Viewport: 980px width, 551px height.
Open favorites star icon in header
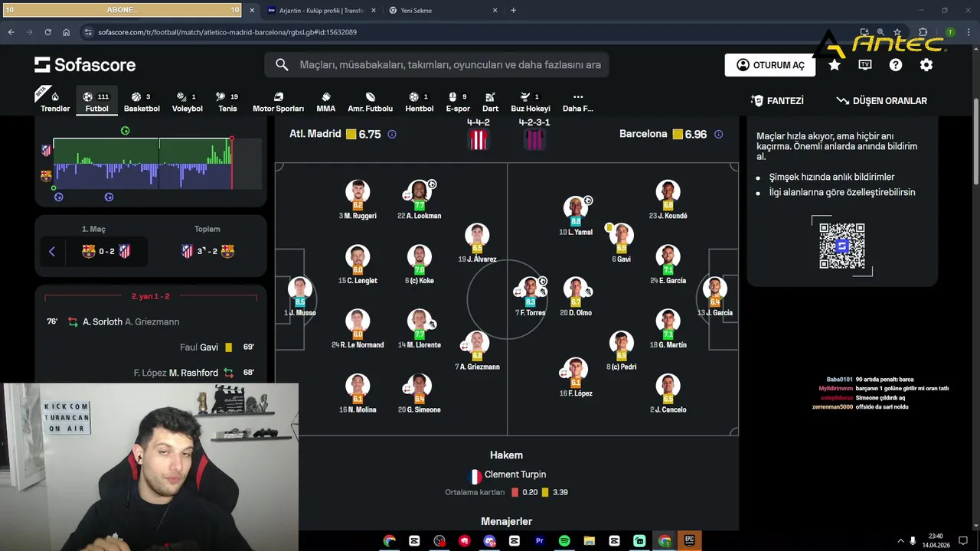pyautogui.click(x=835, y=65)
